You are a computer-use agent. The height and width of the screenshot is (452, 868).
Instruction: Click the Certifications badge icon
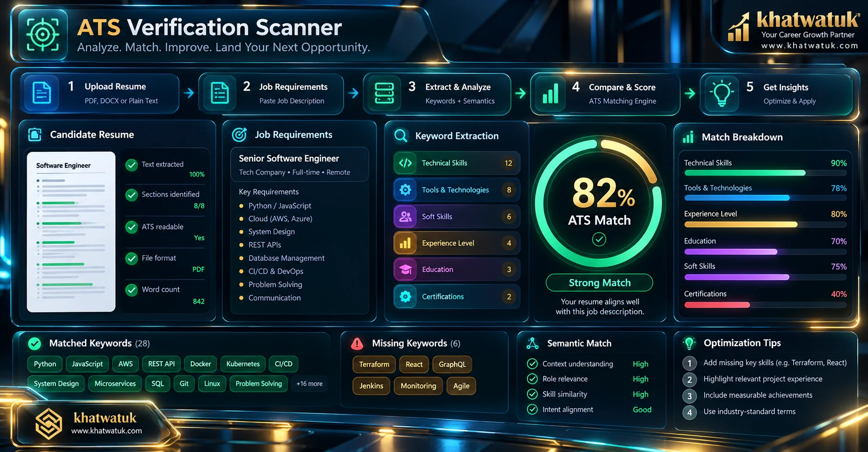tap(406, 297)
